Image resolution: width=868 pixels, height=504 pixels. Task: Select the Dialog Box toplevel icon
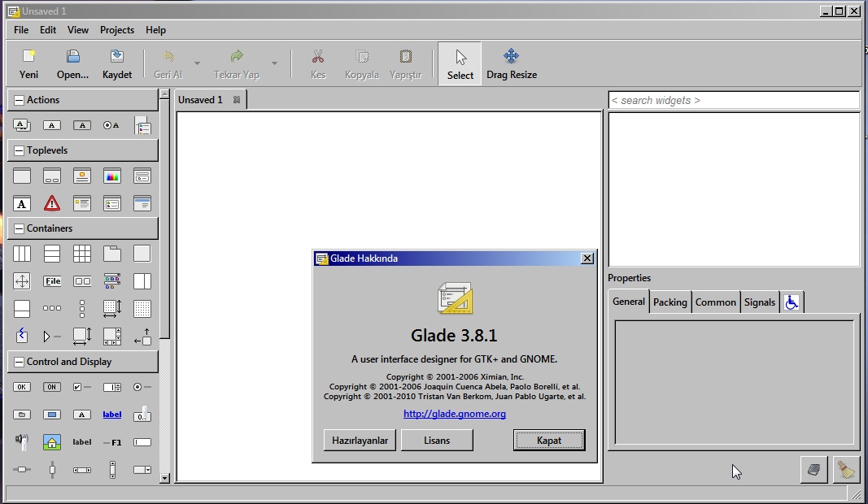click(52, 176)
